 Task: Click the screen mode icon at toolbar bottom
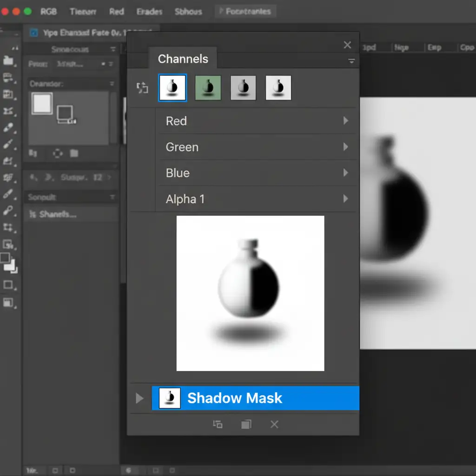pos(8,303)
